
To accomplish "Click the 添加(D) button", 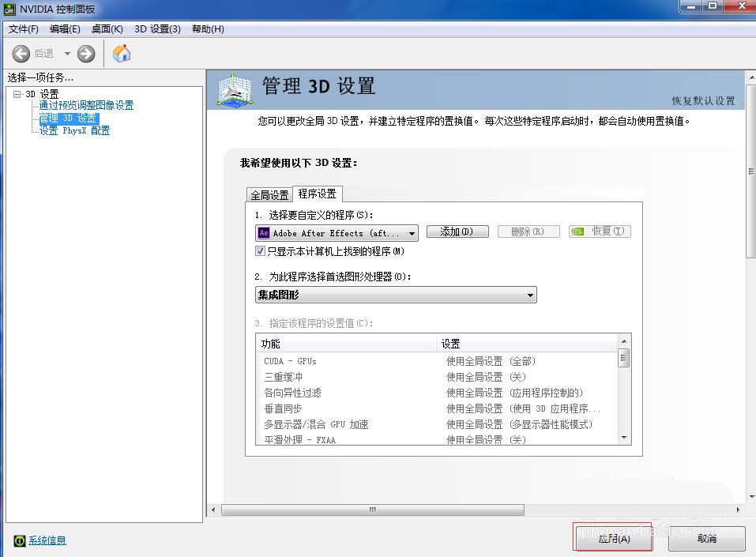I will 457,231.
